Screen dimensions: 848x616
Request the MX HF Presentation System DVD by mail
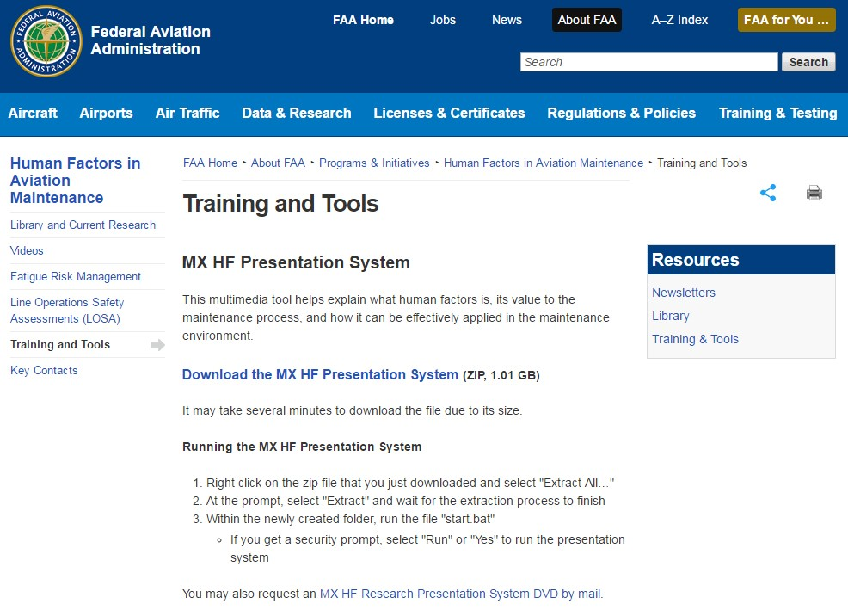pos(462,594)
